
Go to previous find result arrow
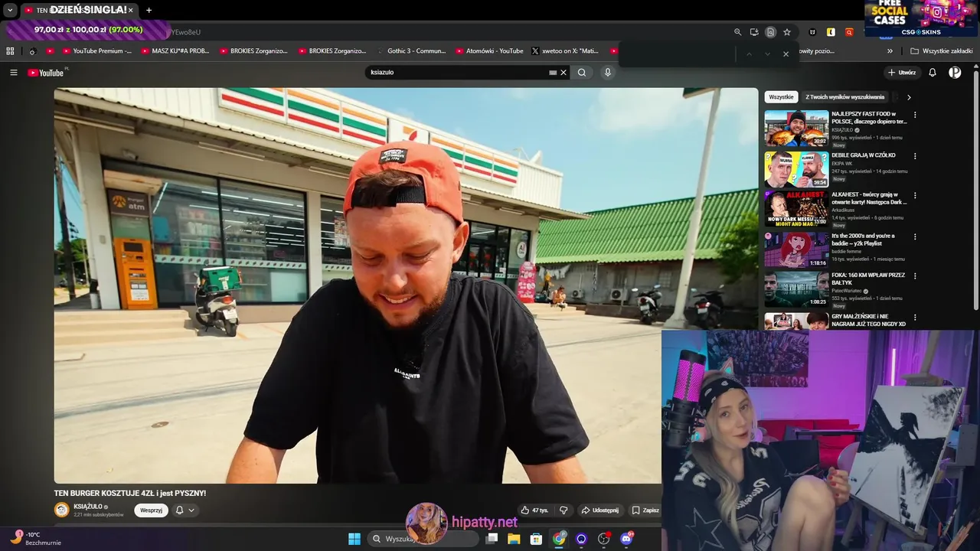pyautogui.click(x=749, y=54)
